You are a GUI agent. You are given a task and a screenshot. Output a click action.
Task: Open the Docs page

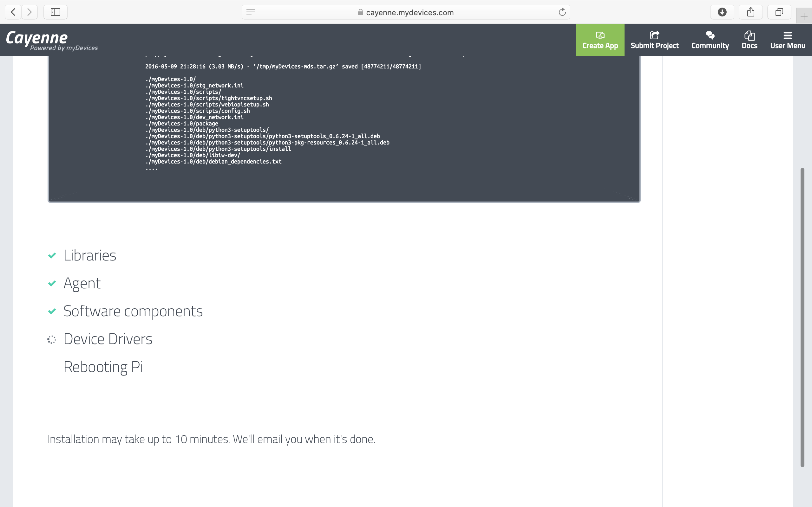point(749,40)
